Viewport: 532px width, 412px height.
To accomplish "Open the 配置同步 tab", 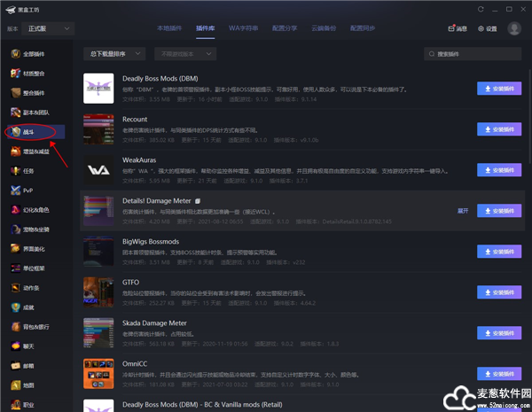I will pos(363,28).
